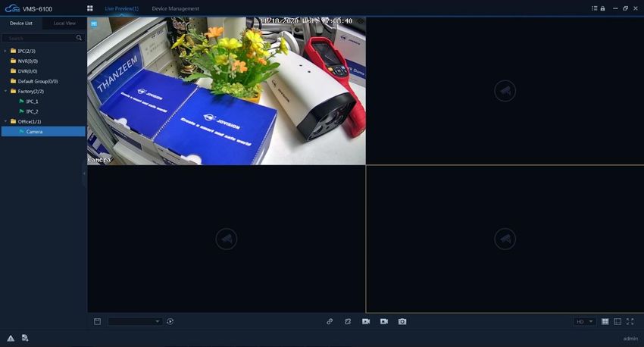The width and height of the screenshot is (644, 347).
Task: Lock the application with padlock icon
Action: tap(602, 8)
